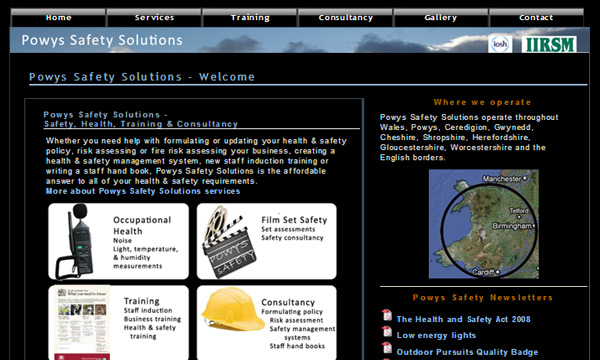Viewport: 600px width, 360px height.
Task: Open the Film Set Safety card
Action: pos(267,241)
